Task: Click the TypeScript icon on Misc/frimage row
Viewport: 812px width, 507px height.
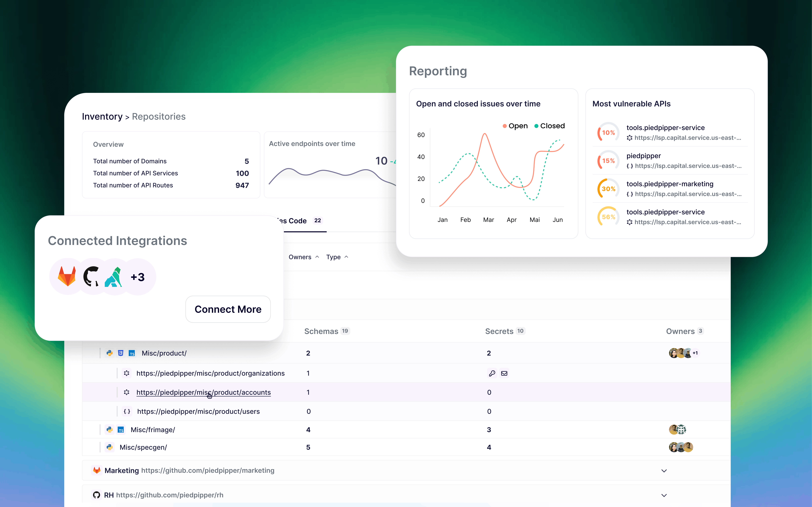Action: coord(120,430)
